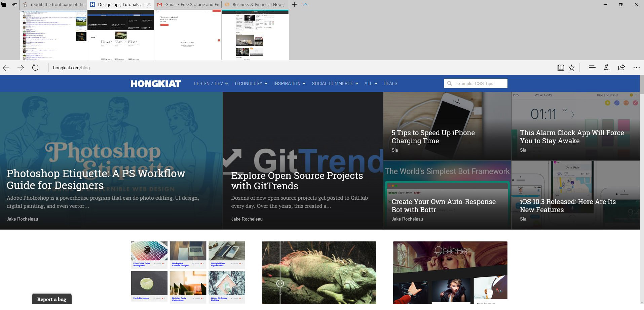The width and height of the screenshot is (644, 310).
Task: Open 5 Tips to Speed Up iPhone Charging
Action: 433,137
